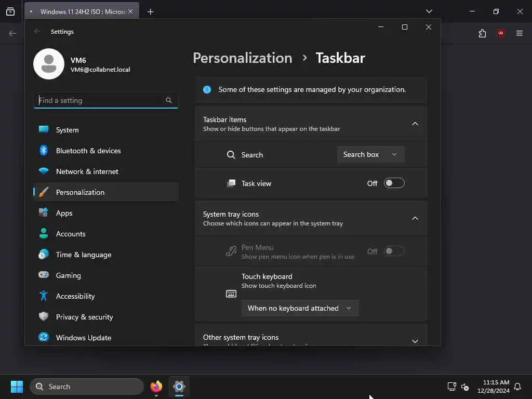Click the VM6 user profile avatar
The height and width of the screenshot is (399, 532).
coord(49,64)
